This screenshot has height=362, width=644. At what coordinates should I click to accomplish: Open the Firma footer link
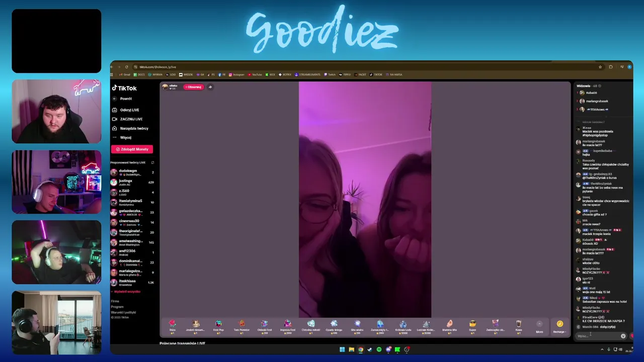(x=115, y=301)
